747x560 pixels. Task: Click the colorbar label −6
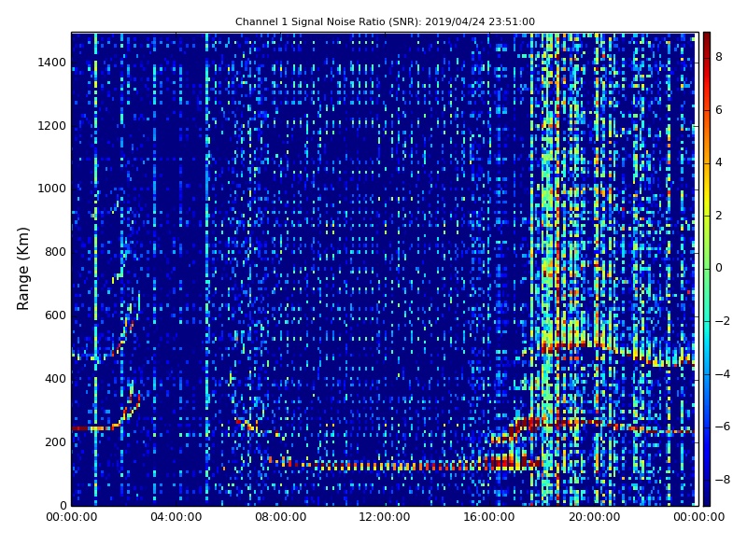pos(723,427)
